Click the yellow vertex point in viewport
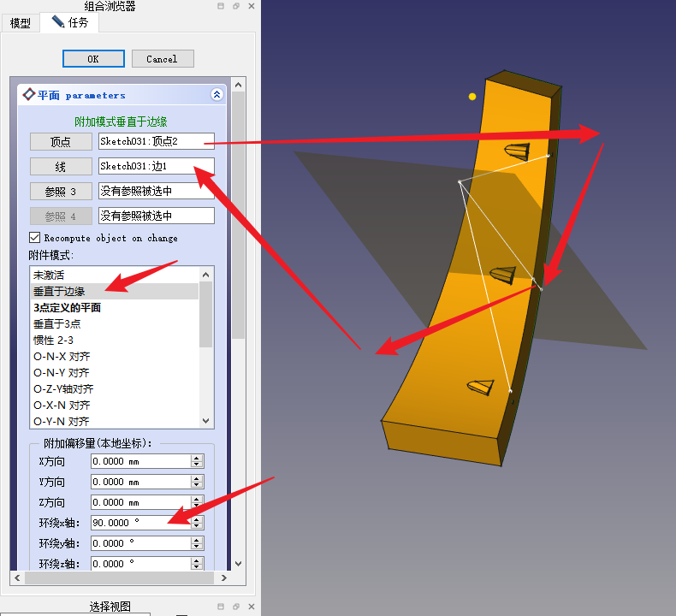676x616 pixels. 472,97
